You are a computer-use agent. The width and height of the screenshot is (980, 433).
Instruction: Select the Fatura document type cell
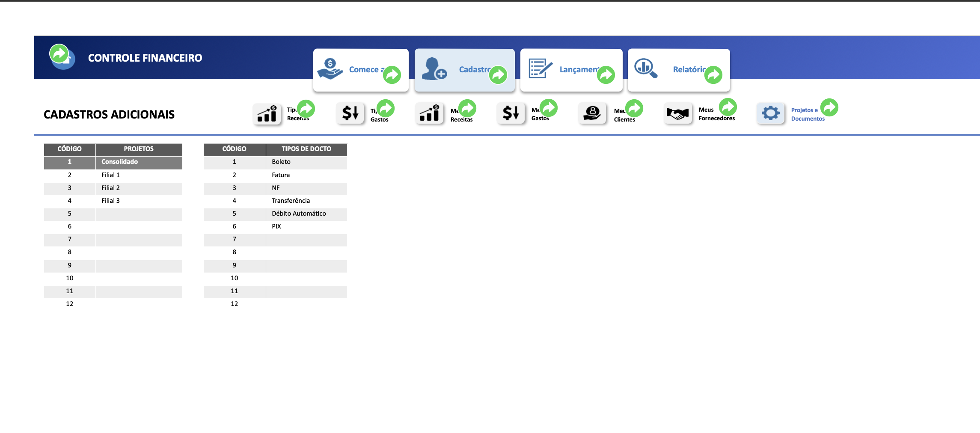pyautogui.click(x=306, y=175)
